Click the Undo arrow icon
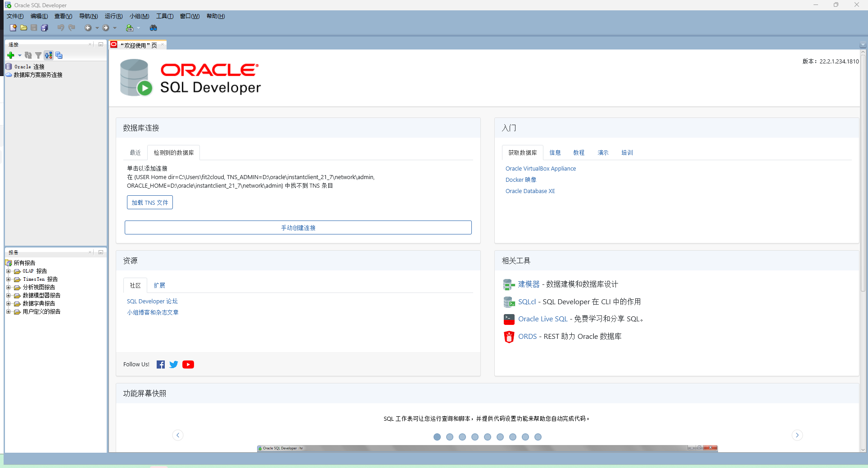This screenshot has width=868, height=468. click(61, 27)
